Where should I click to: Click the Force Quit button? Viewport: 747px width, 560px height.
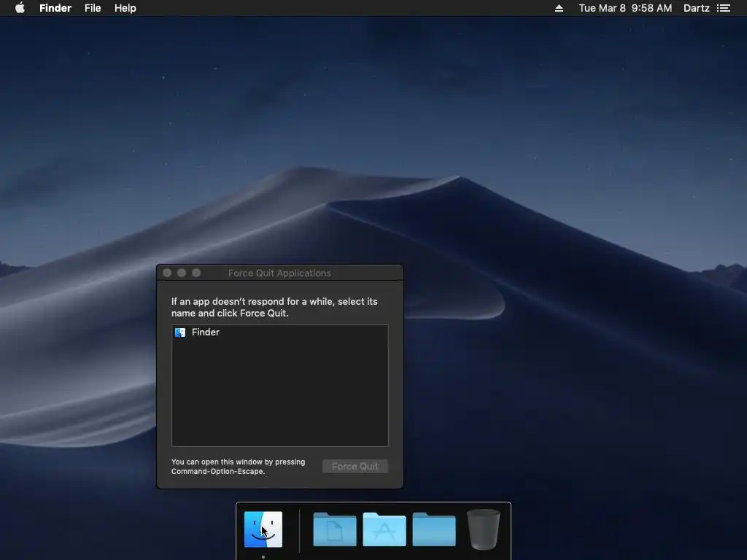(355, 466)
